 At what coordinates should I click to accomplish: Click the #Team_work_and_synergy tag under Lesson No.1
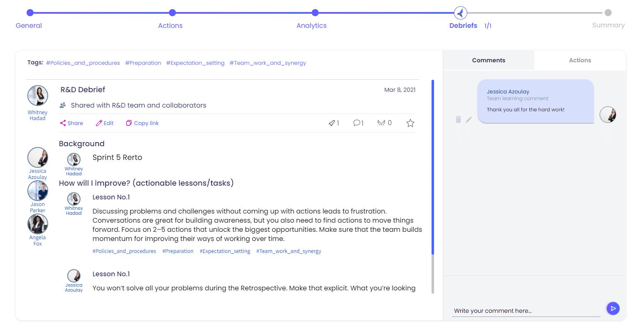click(x=288, y=251)
